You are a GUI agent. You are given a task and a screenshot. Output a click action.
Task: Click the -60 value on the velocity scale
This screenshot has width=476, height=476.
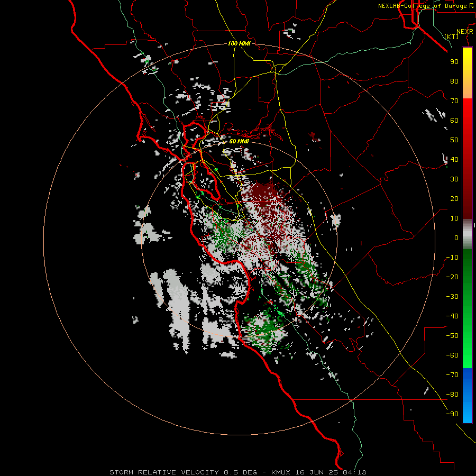pyautogui.click(x=452, y=355)
